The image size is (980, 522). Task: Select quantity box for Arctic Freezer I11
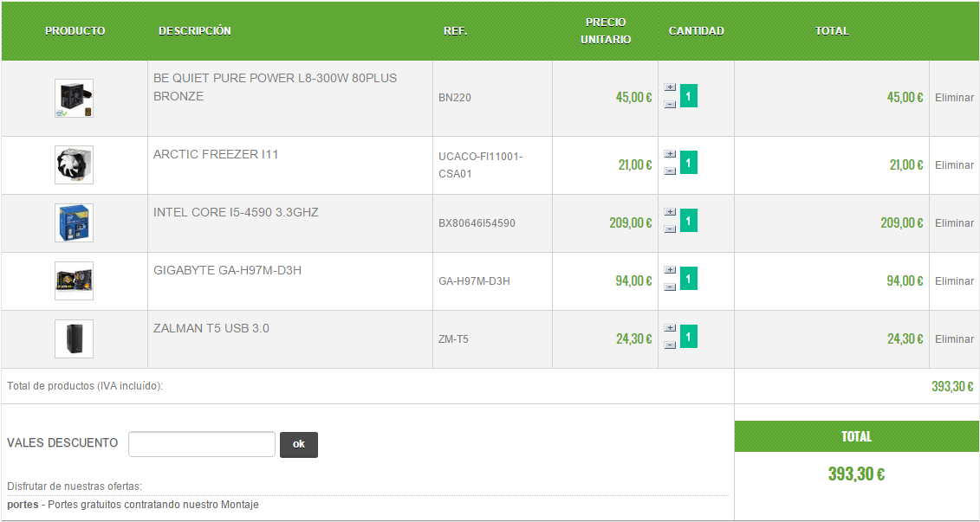688,163
